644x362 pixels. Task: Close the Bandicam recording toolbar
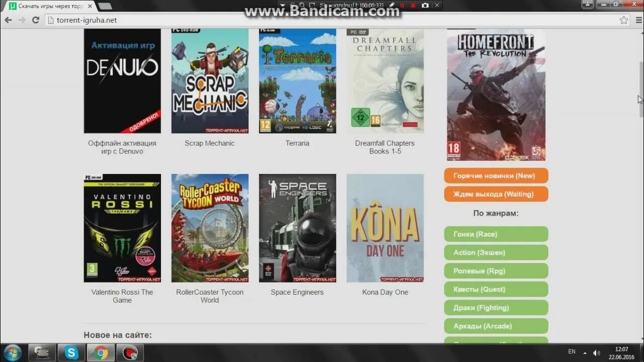(437, 5)
